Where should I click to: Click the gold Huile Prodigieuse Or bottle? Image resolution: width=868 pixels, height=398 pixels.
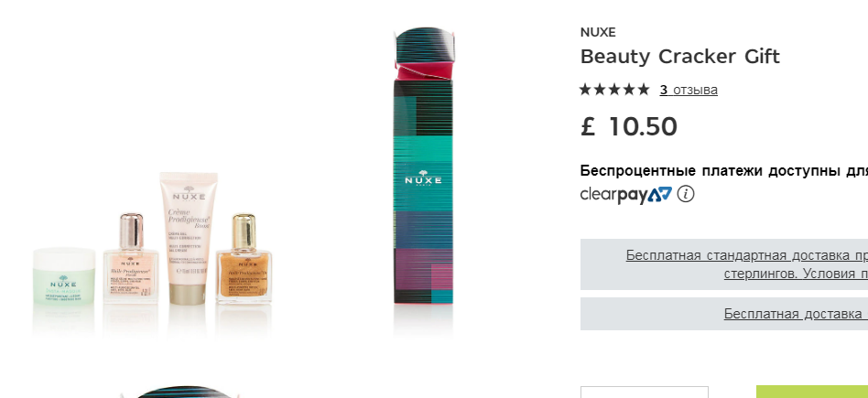[244, 259]
